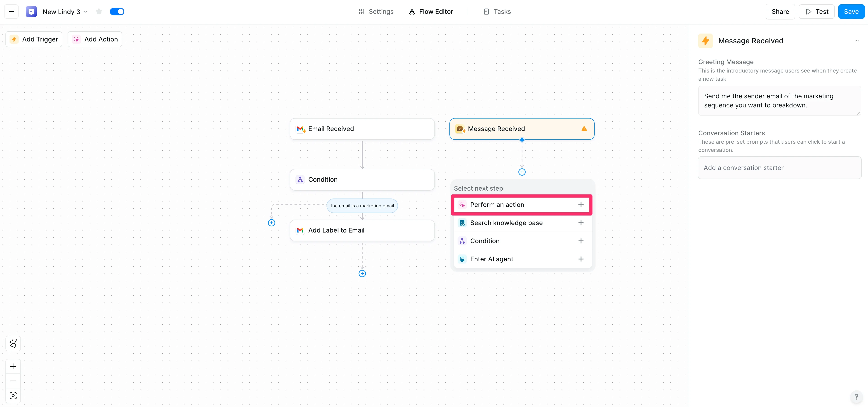Zoom in on the canvas
This screenshot has width=868, height=407.
pyautogui.click(x=13, y=366)
